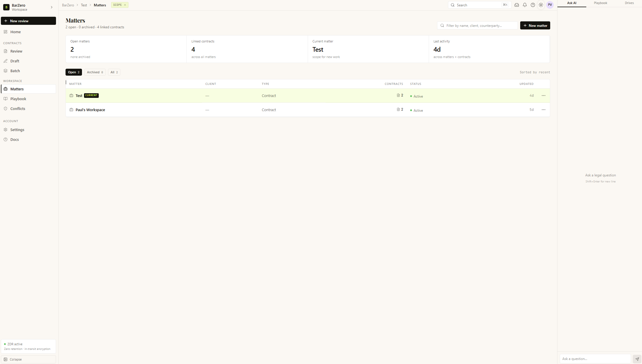Screen dimensions: 642x364
Task: Click the send arrow in the Ask AI panel
Action: [637, 359]
